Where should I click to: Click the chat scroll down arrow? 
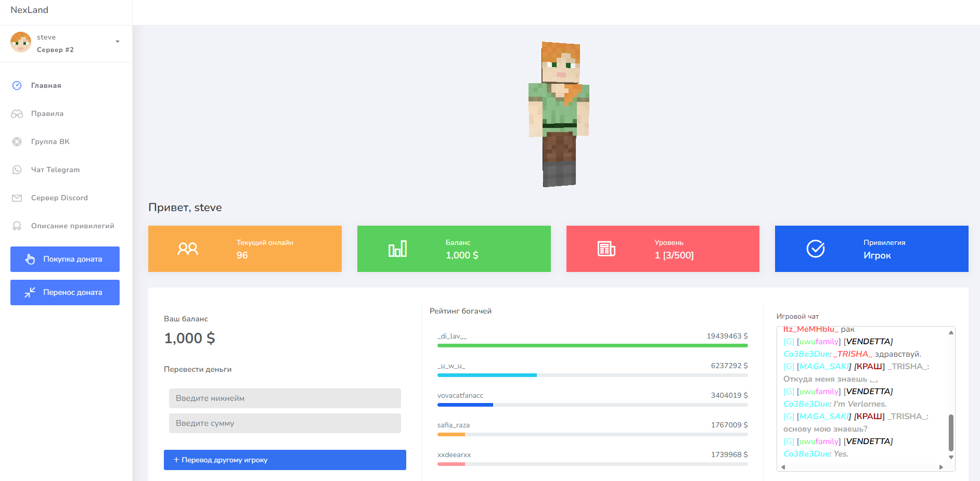point(951,458)
